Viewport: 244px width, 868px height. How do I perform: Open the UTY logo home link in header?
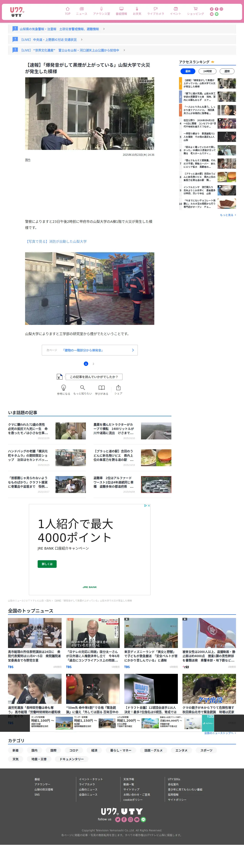[17, 12]
